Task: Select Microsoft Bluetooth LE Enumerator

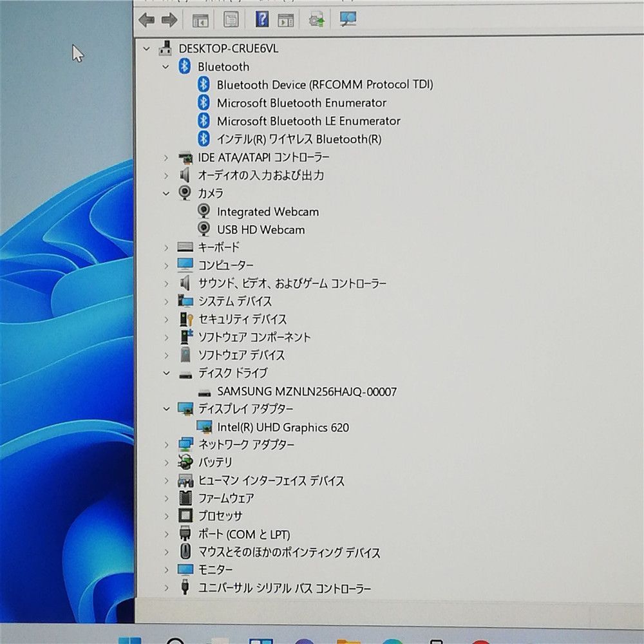Action: point(308,121)
